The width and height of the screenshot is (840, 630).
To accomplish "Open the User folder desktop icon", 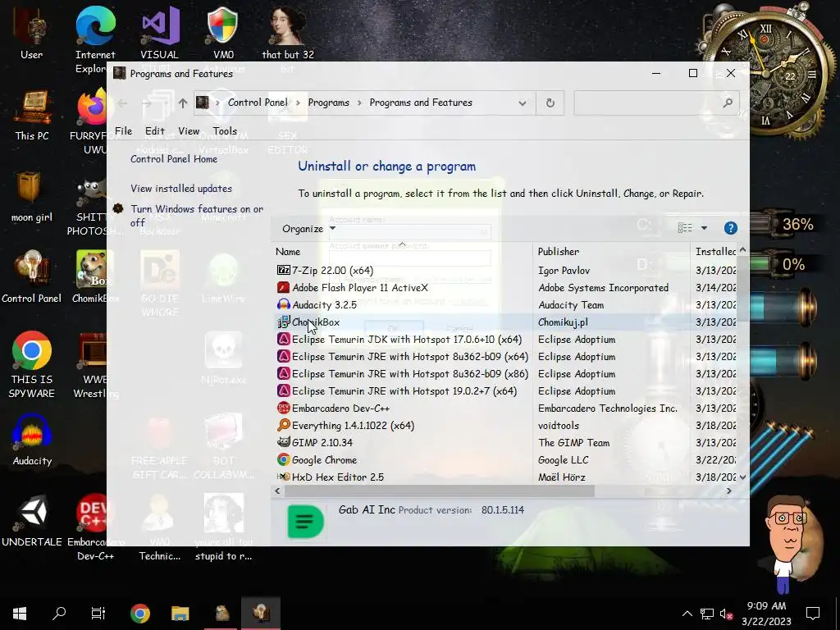I will 32,33.
